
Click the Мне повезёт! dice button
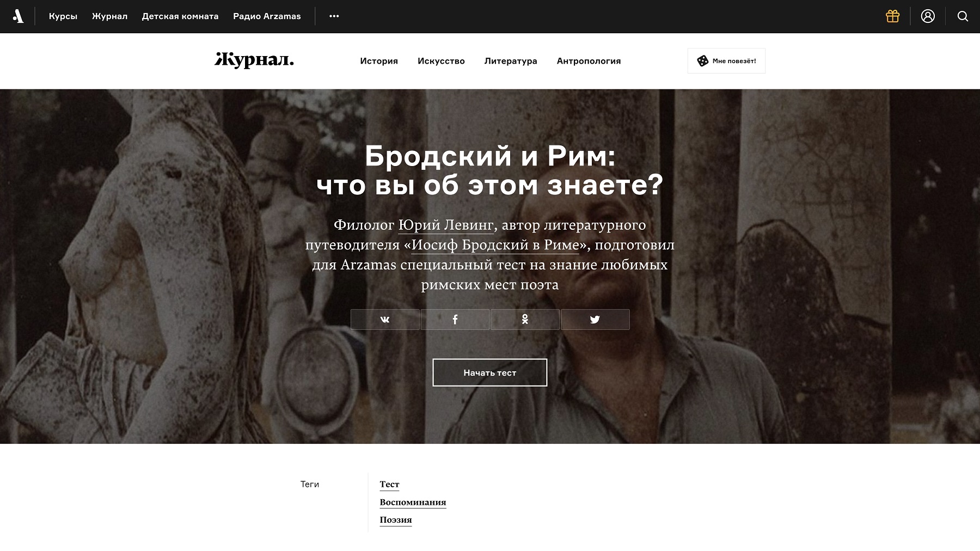point(726,61)
